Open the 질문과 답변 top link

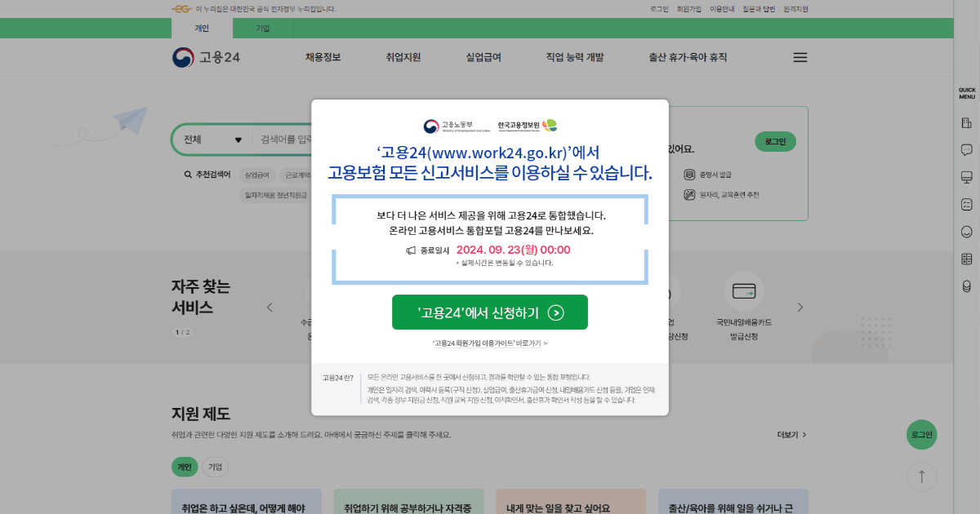(759, 9)
